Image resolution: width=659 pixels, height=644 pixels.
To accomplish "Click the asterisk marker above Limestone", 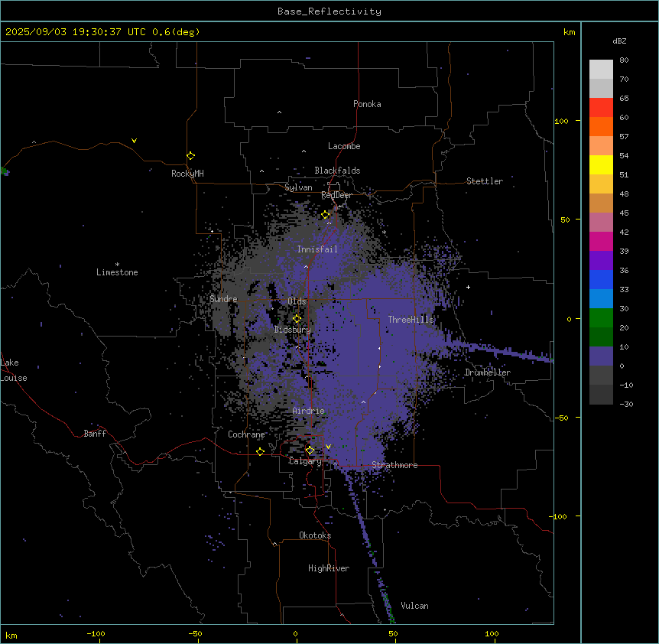I will point(117,265).
